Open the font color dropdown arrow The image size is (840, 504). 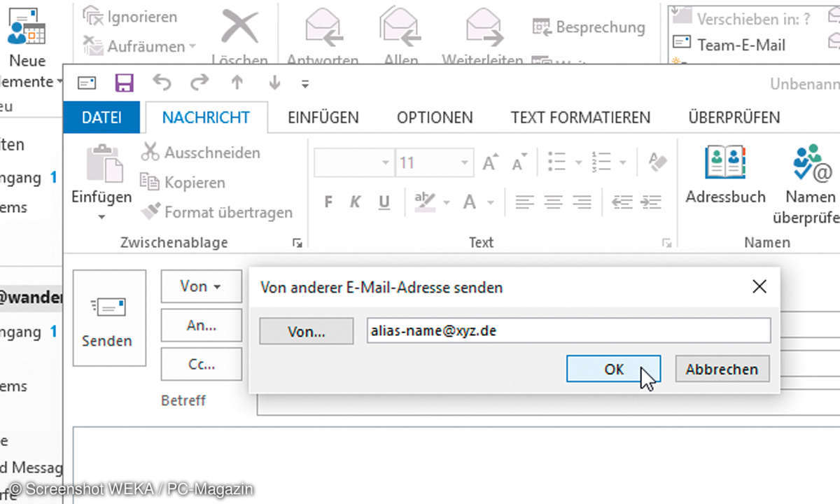tap(490, 203)
